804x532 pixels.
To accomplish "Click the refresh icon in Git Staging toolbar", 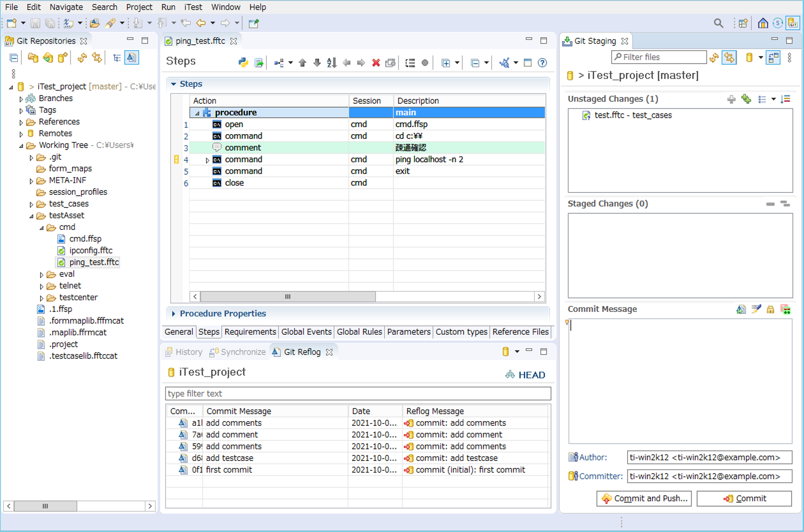I will click(x=714, y=58).
